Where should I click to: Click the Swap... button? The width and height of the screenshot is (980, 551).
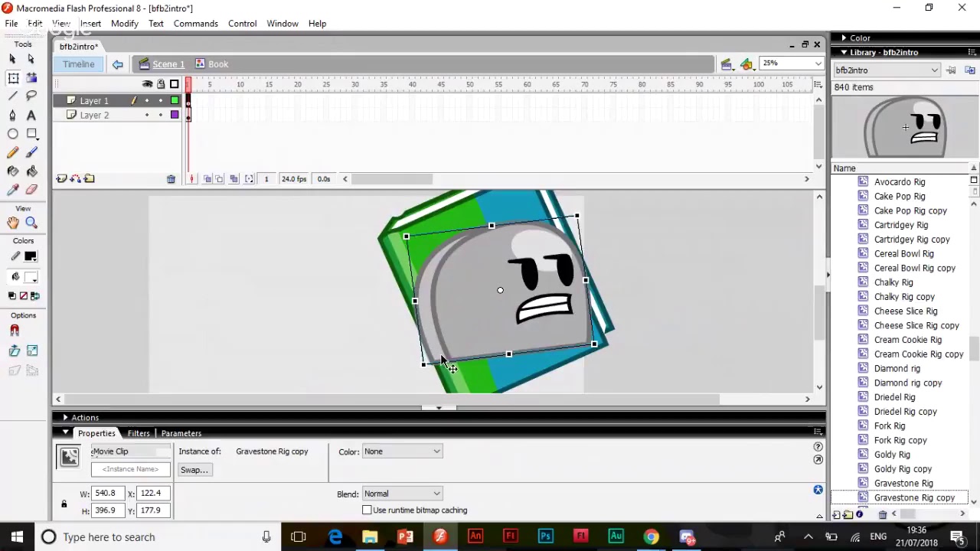194,470
